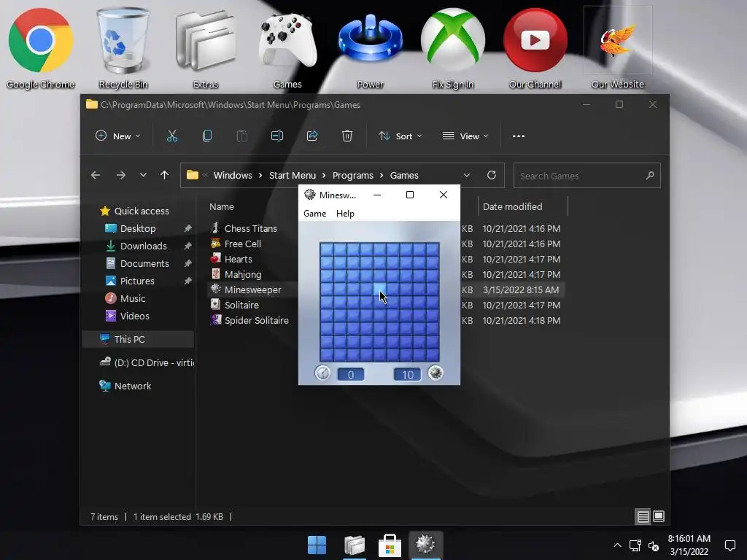
Task: Click the Minesweeper timer clock icon
Action: coord(322,373)
